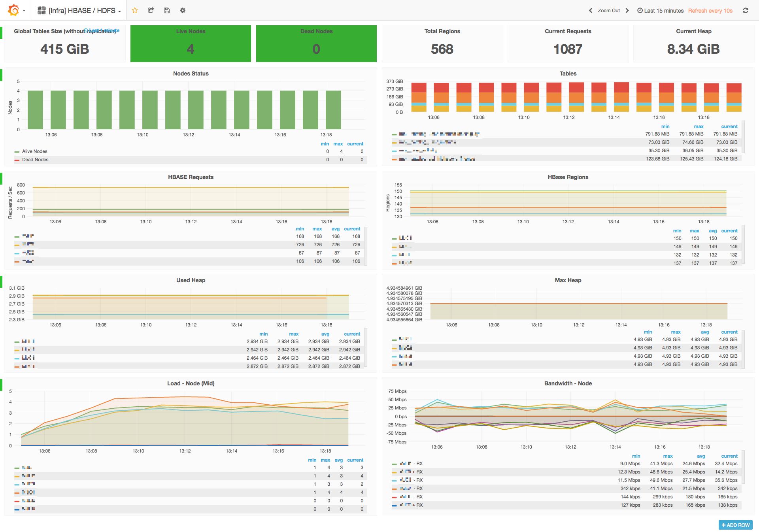Sort Tables legend by current column
This screenshot has width=759, height=532.
click(x=729, y=126)
